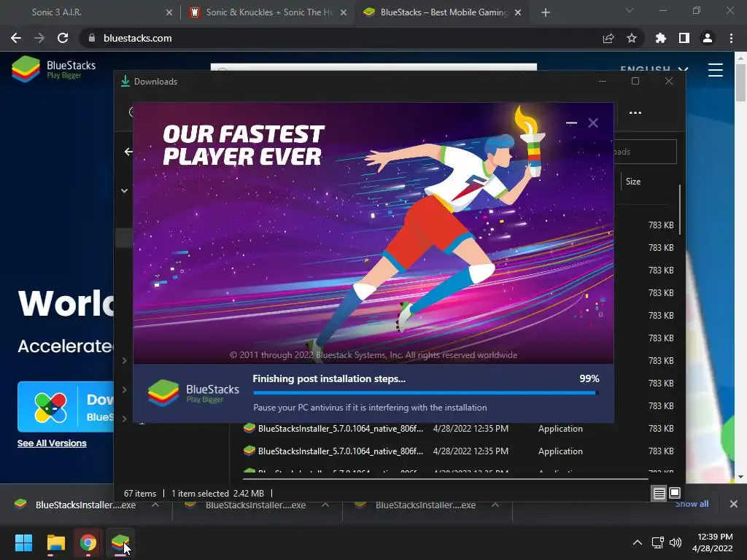Collapse the expanded navigation pane chevron

[124, 190]
